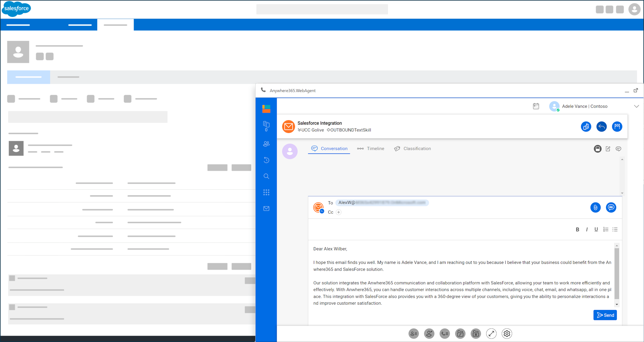The image size is (644, 342).
Task: Insert a quick reply with quote bubble button
Action: tap(611, 207)
